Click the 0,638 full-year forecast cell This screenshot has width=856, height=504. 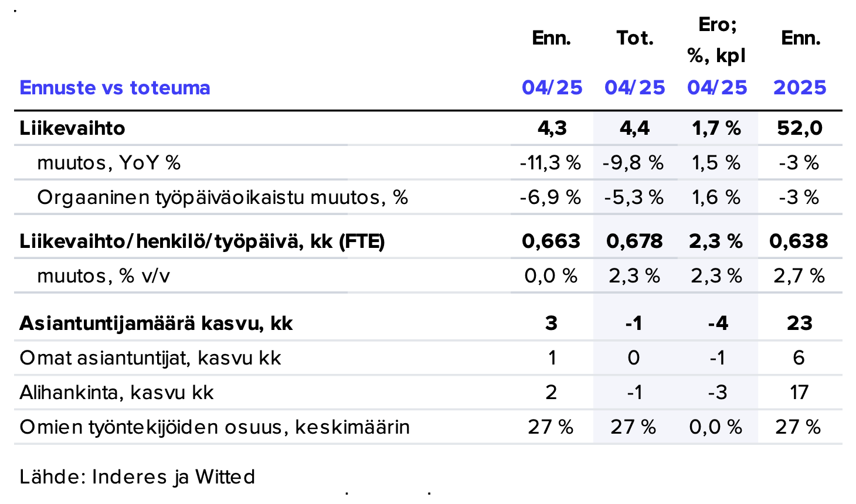pos(799,241)
